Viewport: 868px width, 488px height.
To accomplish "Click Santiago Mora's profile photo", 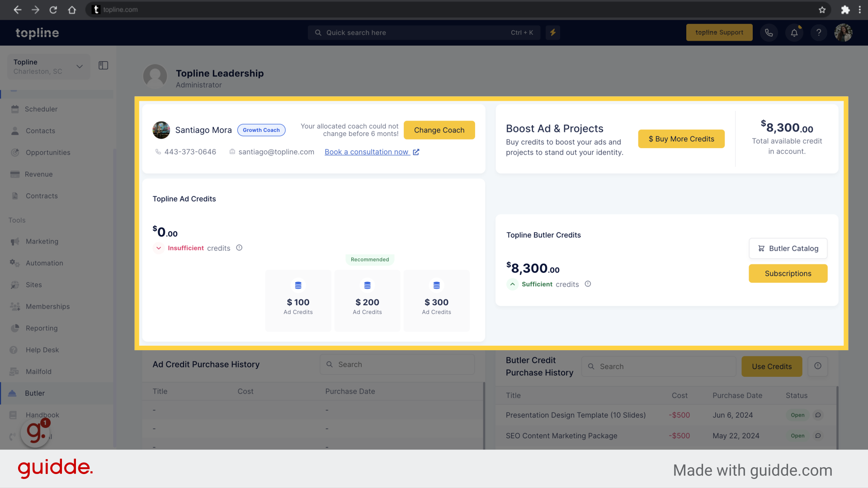I will [x=161, y=130].
